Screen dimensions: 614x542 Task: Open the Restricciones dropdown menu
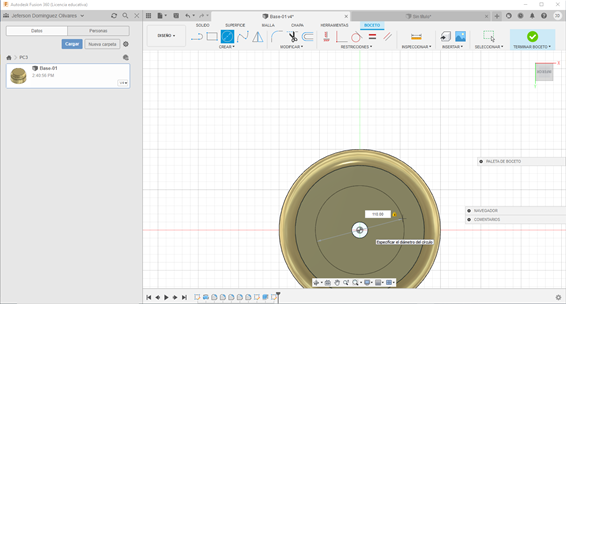356,47
